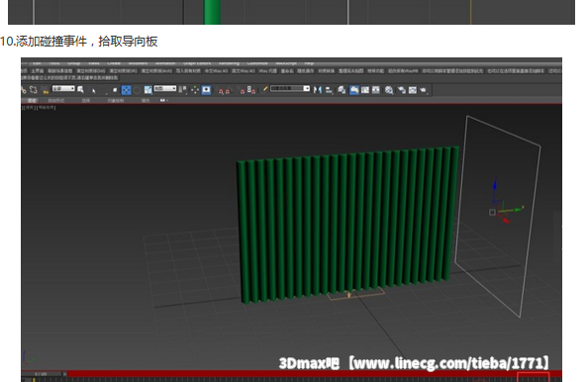The width and height of the screenshot is (588, 382).
Task: Choose the Select and Rotate tool
Action: [137, 90]
